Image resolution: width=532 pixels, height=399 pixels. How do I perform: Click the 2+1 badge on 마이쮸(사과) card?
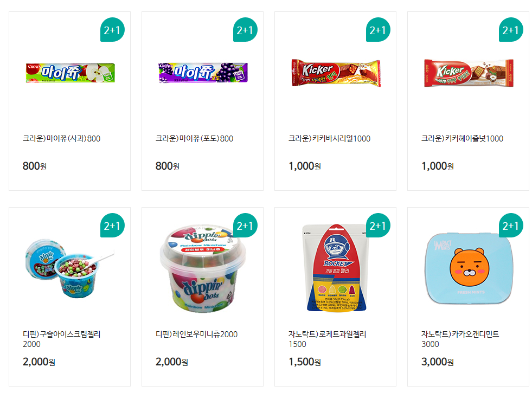(112, 30)
